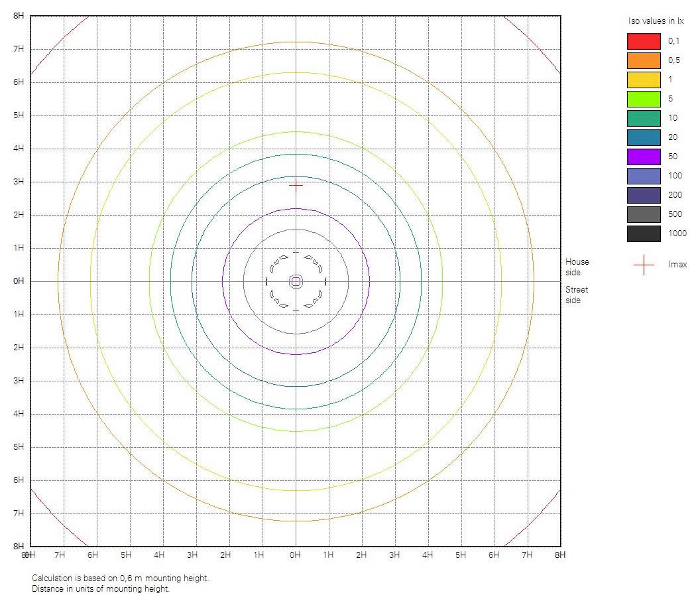
Task: Click the '0H' label on the vertical axis
Action: [x=19, y=281]
